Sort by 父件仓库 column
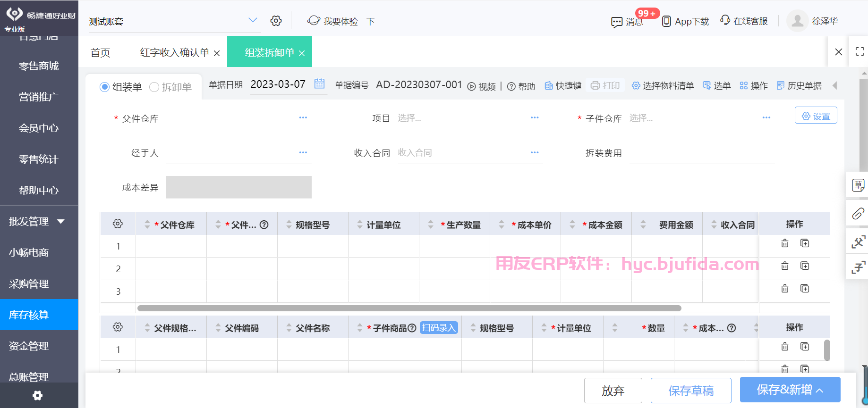This screenshot has height=408, width=868. tap(147, 225)
